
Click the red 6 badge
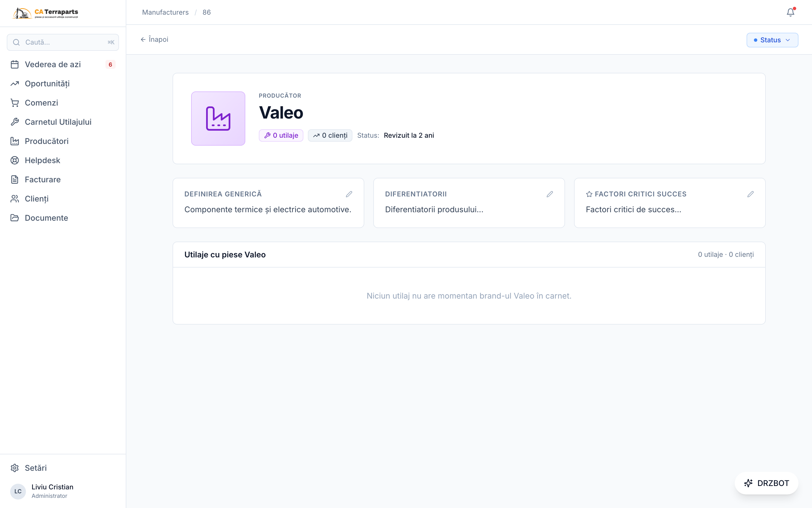(111, 65)
